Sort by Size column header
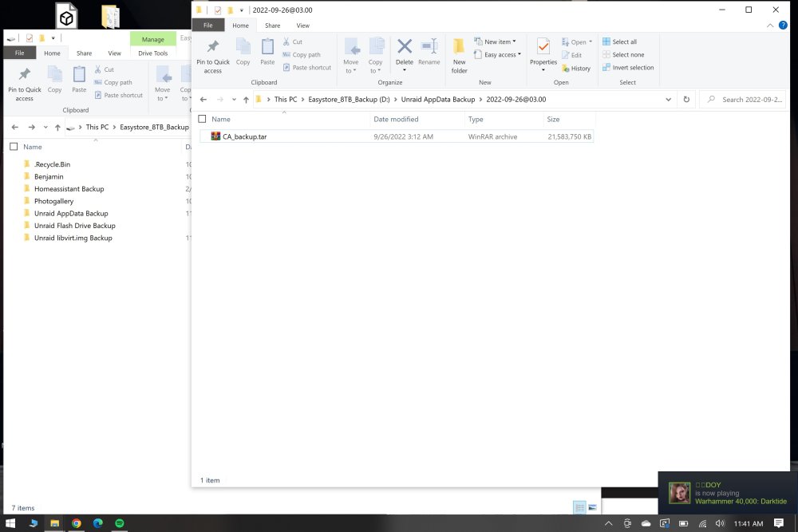Image resolution: width=798 pixels, height=532 pixels. (568, 119)
